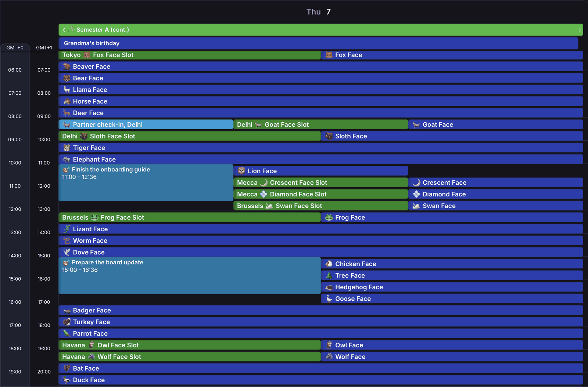Click the beaver icon on Beaver Face

(67, 66)
